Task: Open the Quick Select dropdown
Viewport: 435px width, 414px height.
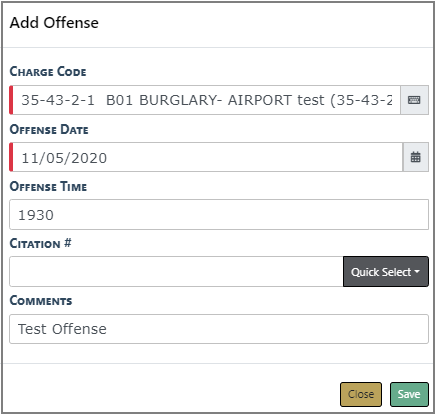Action: (386, 272)
